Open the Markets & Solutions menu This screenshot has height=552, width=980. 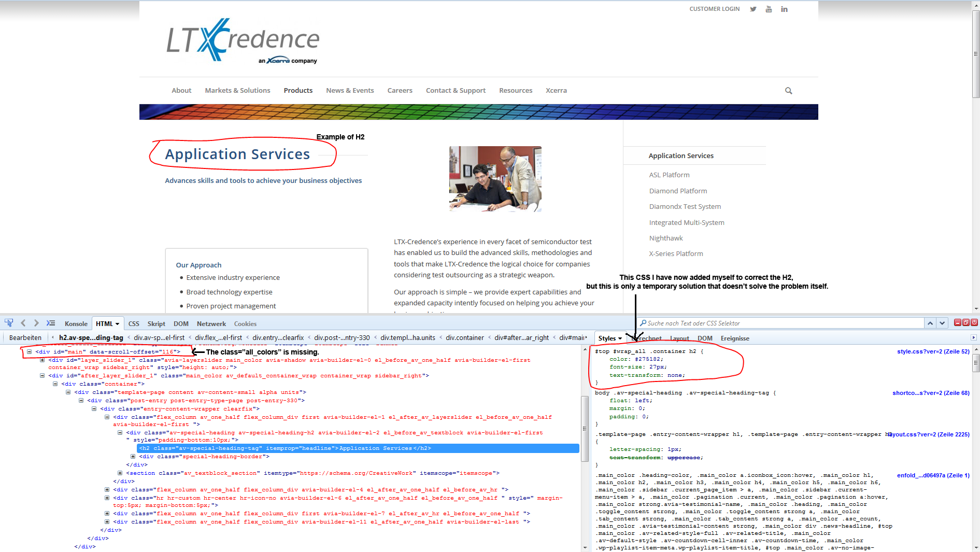click(x=237, y=90)
